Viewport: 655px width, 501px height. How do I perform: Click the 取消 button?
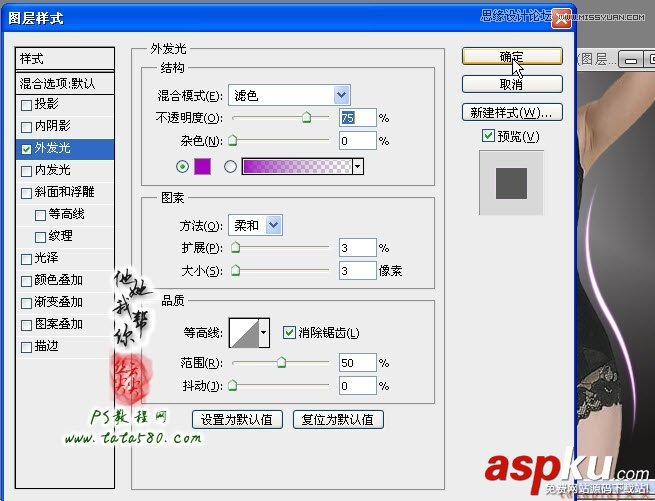click(512, 84)
